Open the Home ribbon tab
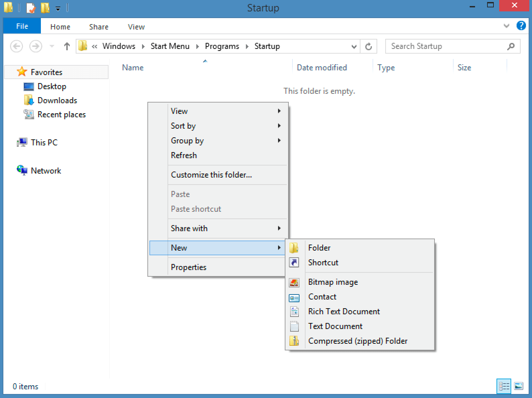Viewport: 532px width, 398px height. [60, 27]
